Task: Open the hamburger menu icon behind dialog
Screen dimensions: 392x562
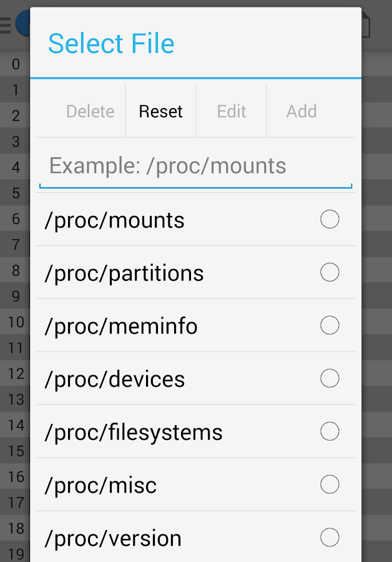Action: [6, 25]
